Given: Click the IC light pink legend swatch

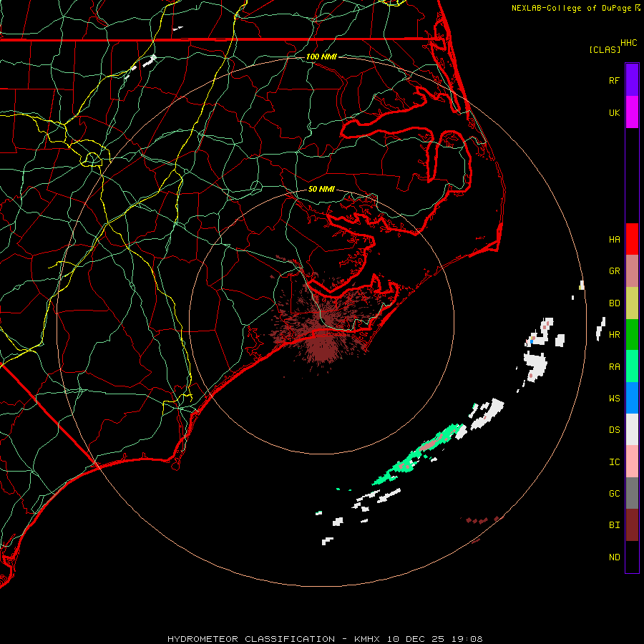Looking at the screenshot, I should pyautogui.click(x=632, y=462).
